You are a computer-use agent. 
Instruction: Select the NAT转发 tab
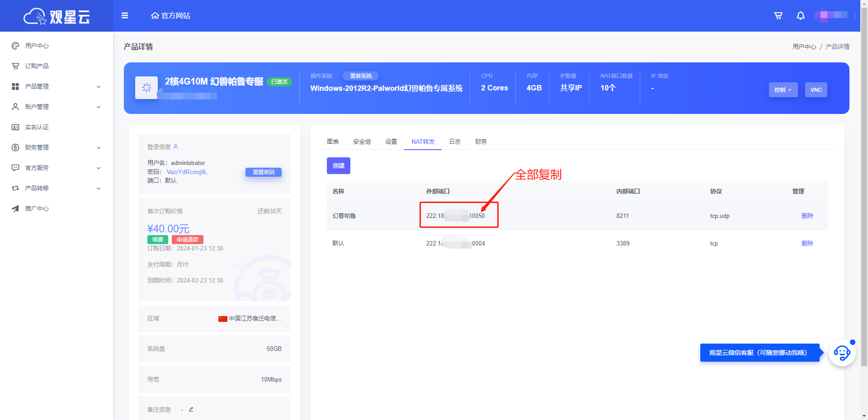pos(423,142)
